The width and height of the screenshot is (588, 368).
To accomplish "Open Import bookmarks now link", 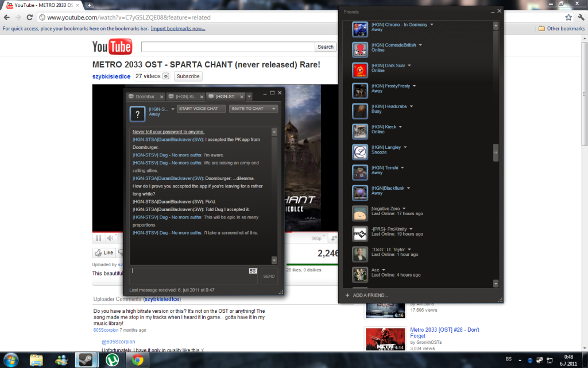I will (178, 29).
